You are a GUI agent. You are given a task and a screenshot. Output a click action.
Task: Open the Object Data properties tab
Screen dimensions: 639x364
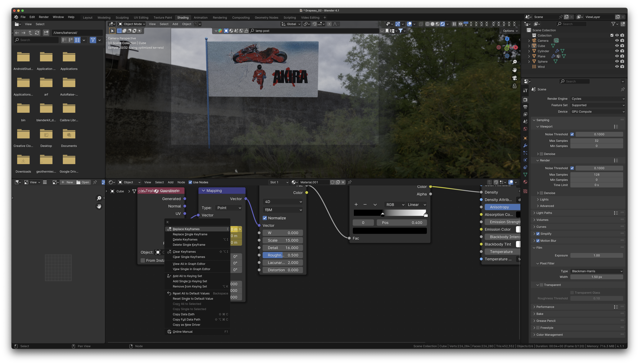(x=525, y=175)
